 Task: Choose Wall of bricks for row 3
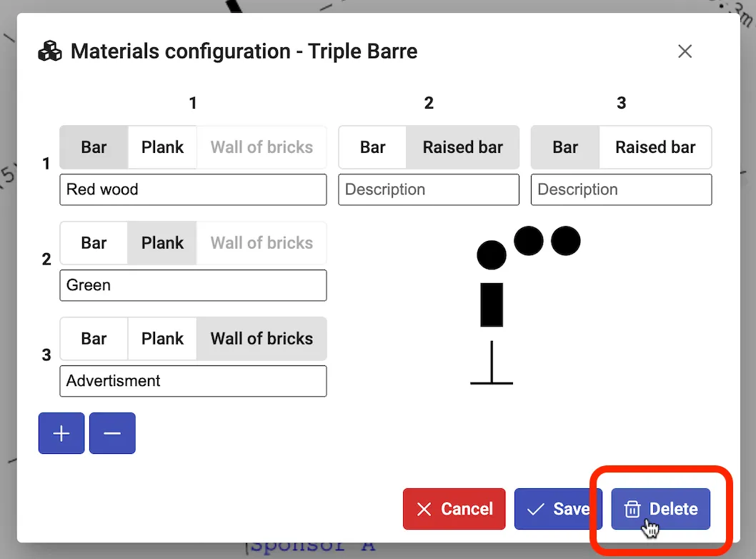pyautogui.click(x=262, y=339)
